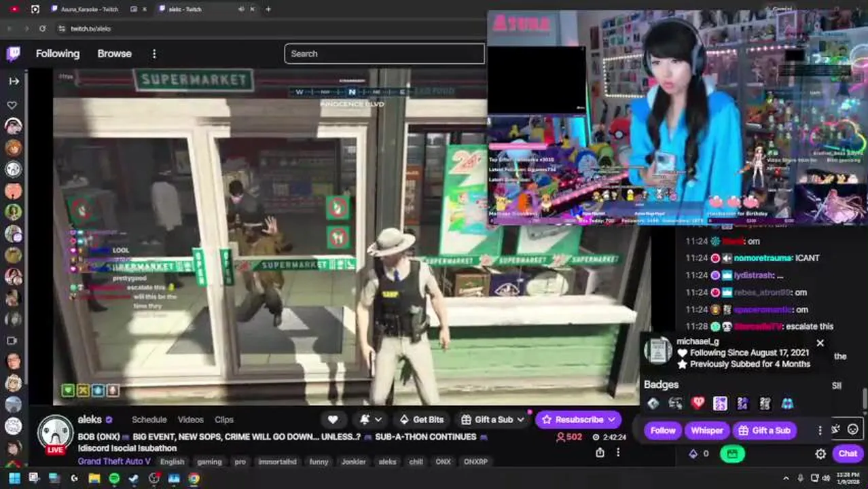Viewport: 868px width, 489px height.
Task: Gift a Sub to michaael_g in user card
Action: click(764, 431)
